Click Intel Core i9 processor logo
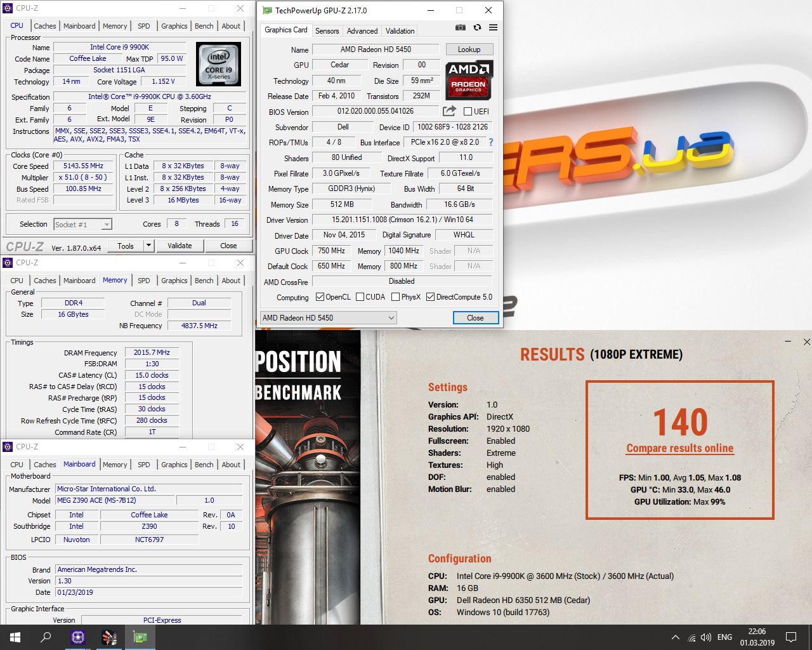Image resolution: width=812 pixels, height=650 pixels. point(218,64)
